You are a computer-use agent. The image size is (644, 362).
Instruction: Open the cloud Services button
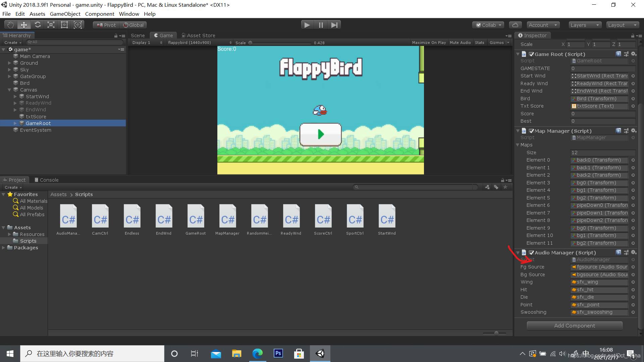tap(515, 25)
